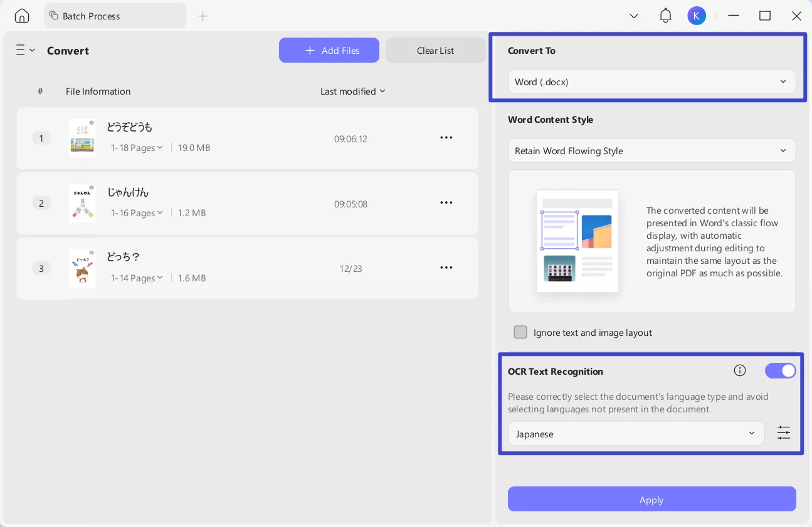Open OCR advanced settings sliders icon

[784, 433]
